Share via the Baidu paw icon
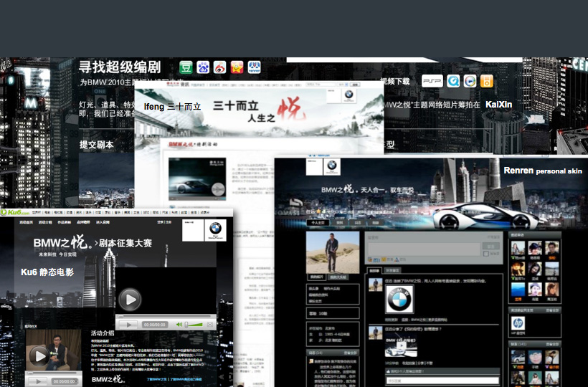 pyautogui.click(x=203, y=67)
